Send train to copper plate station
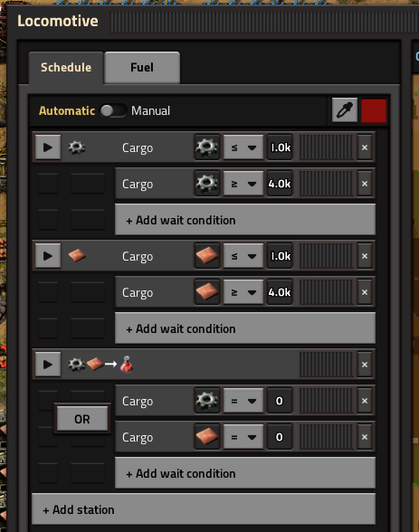Viewport: 419px width, 532px height. click(48, 256)
